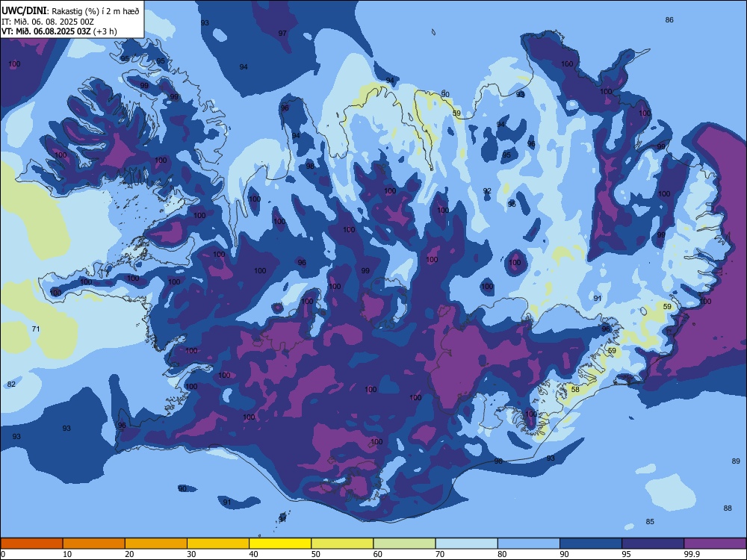This screenshot has width=747, height=560.
Task: Select the navy 95–99.9 legend swatch
Action: [653, 544]
